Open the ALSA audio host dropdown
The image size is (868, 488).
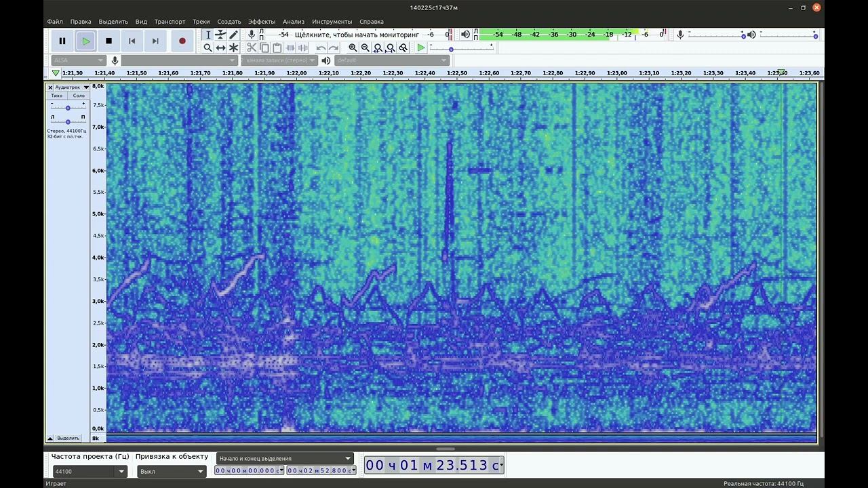(79, 60)
